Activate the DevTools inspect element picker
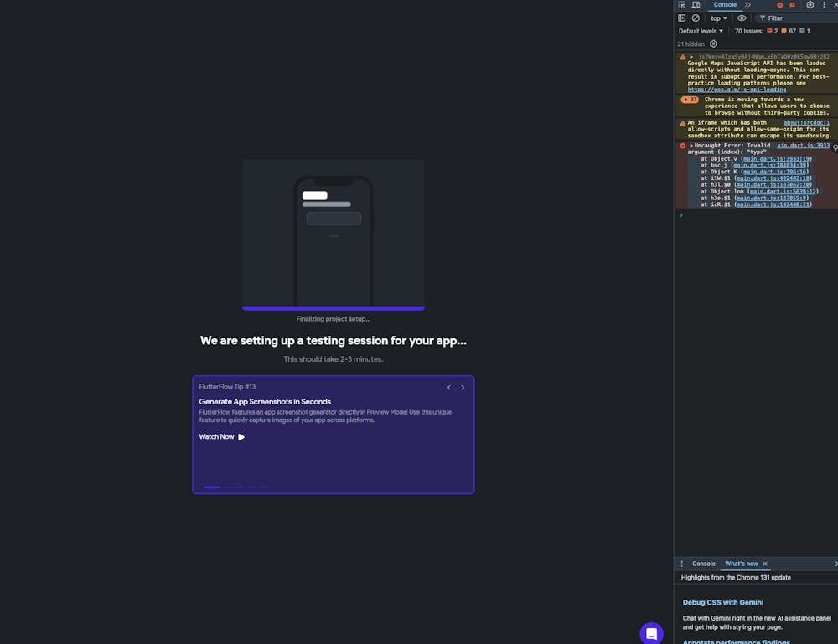This screenshot has width=838, height=644. [x=682, y=5]
